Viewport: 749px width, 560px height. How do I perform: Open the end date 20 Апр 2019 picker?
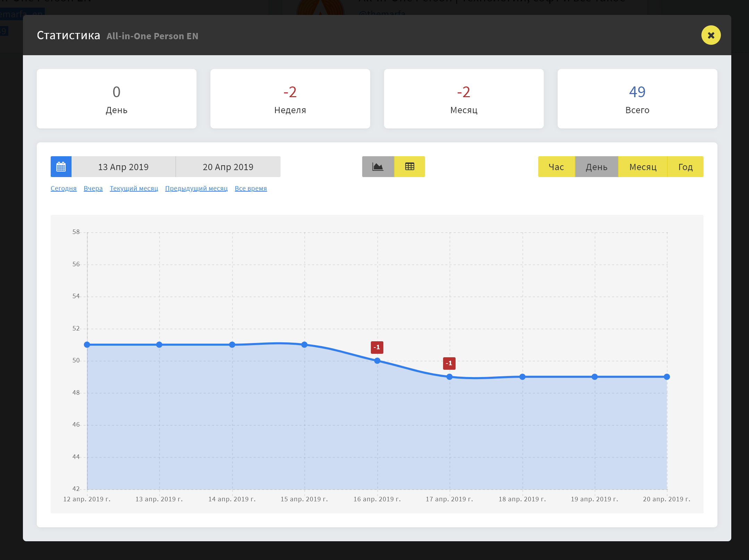228,167
